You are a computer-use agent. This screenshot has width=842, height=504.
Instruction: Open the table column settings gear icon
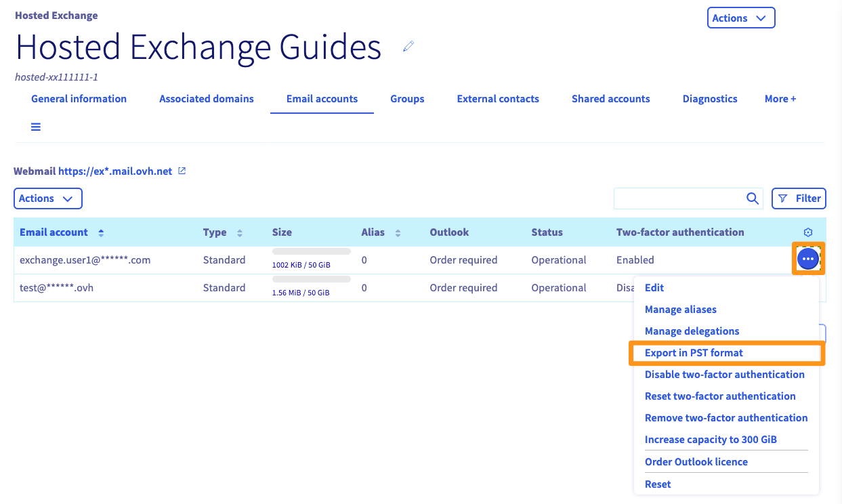coord(807,232)
